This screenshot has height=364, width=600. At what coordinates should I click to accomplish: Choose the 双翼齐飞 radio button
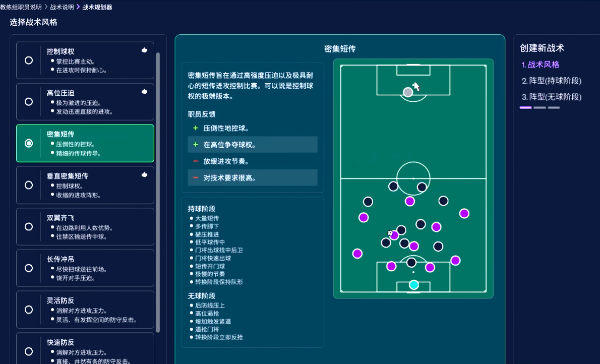point(29,226)
